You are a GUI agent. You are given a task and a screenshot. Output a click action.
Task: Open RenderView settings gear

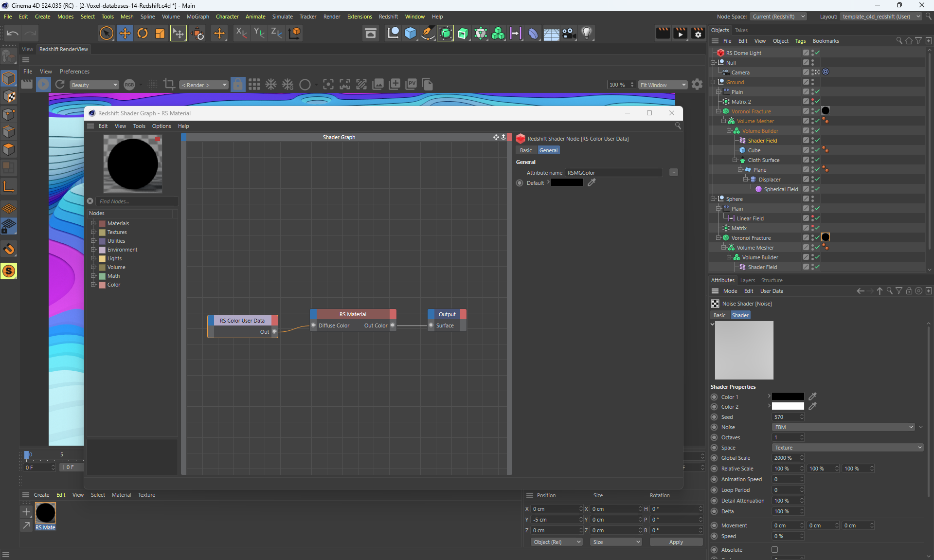pyautogui.click(x=697, y=85)
